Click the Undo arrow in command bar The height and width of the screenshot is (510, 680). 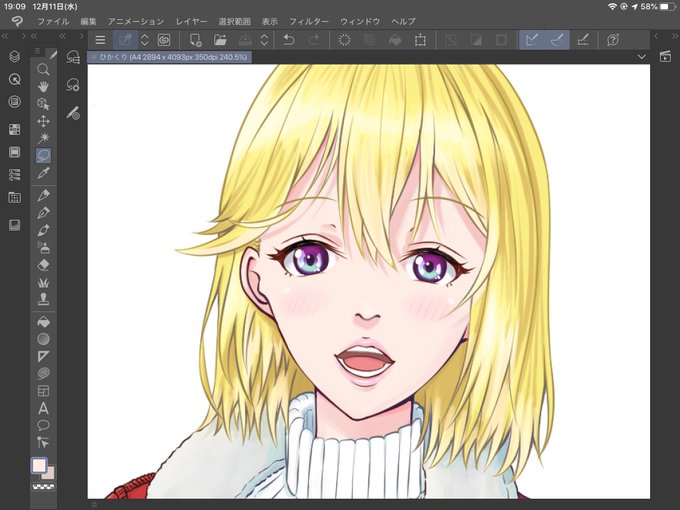coord(288,40)
